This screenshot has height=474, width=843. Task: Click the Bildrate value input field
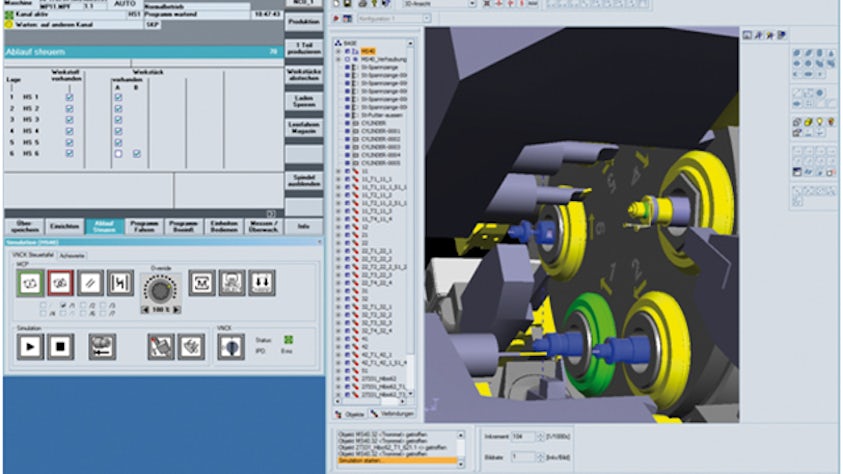(x=523, y=457)
